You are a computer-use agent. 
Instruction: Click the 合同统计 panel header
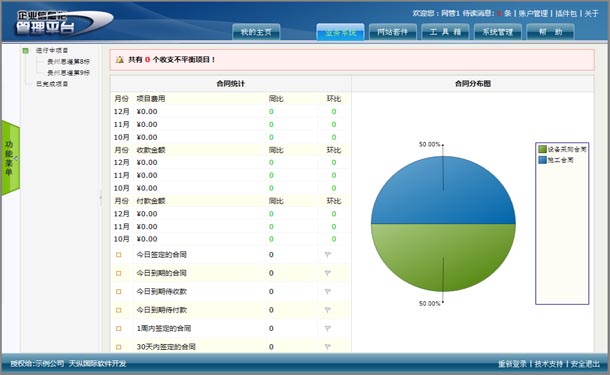(231, 84)
